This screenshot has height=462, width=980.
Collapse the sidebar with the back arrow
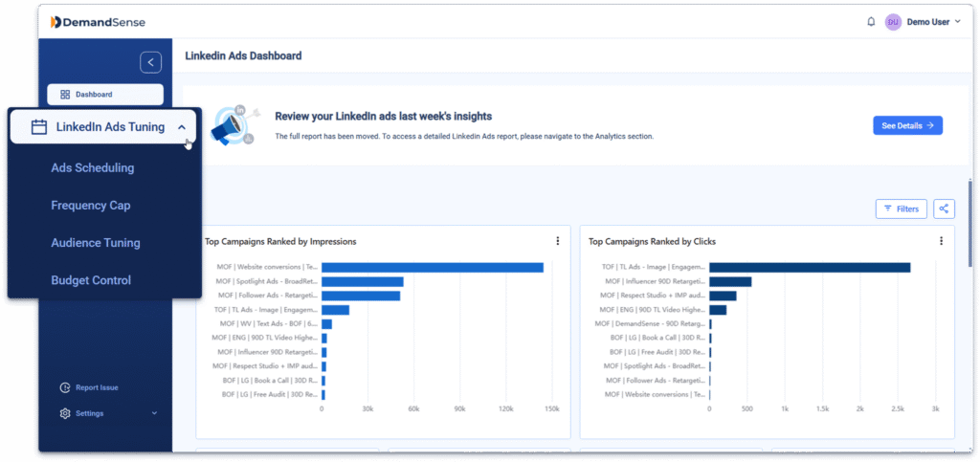pyautogui.click(x=150, y=62)
